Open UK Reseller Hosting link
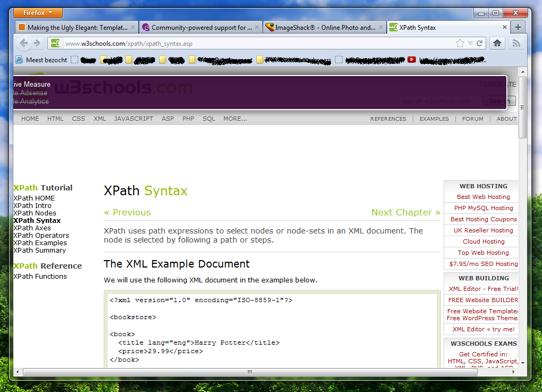Screen dimensions: 542x392 (483, 230)
